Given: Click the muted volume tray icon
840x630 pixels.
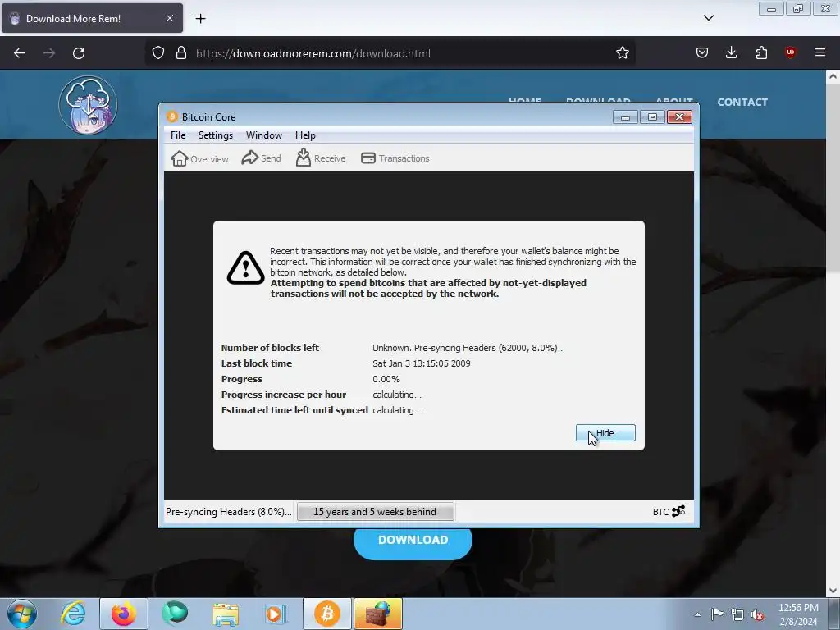Looking at the screenshot, I should tap(757, 614).
